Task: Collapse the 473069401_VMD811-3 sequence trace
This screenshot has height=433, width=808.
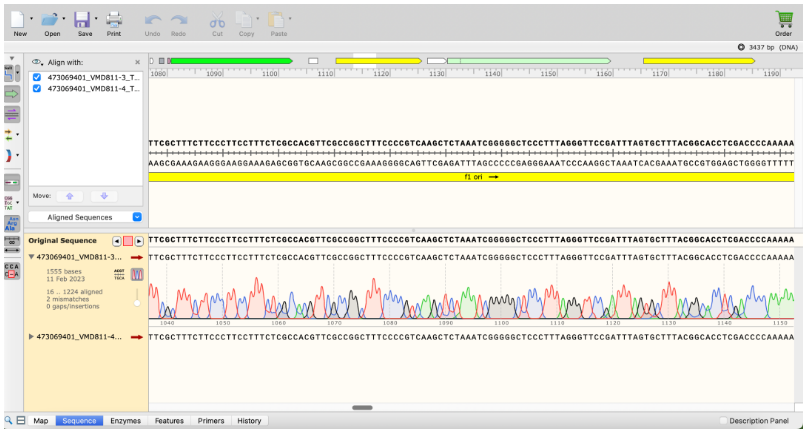Action: [31, 257]
